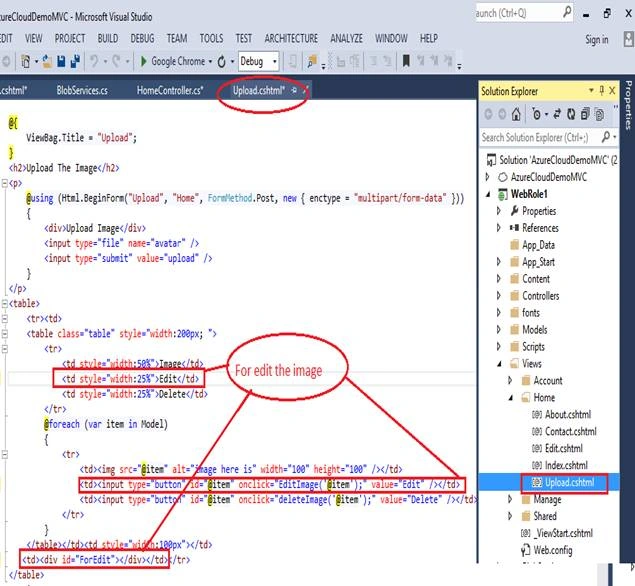Viewport: 635px width, 586px height.
Task: Expand the Account folder arrow
Action: pos(510,380)
